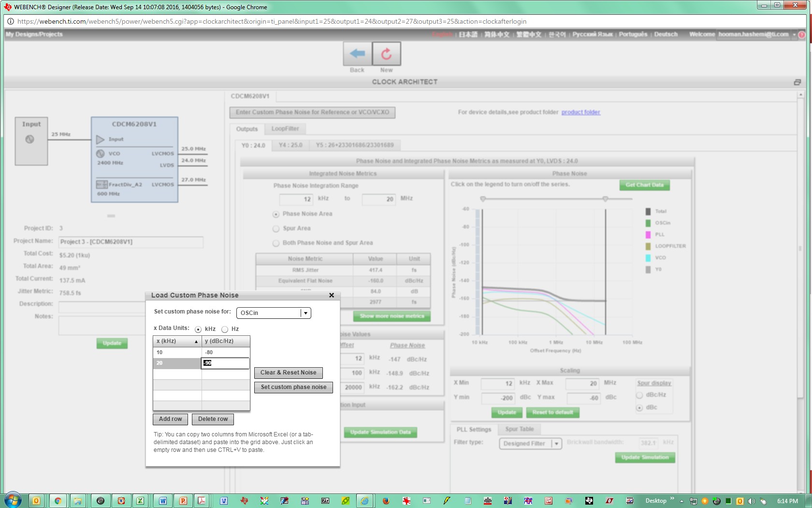Open Word from the taskbar
The width and height of the screenshot is (812, 508).
(163, 501)
